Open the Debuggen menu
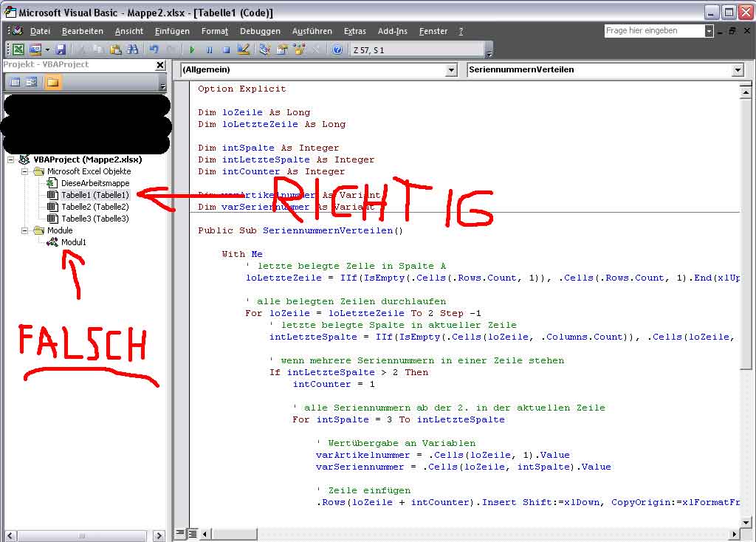This screenshot has height=542, width=756. (x=260, y=31)
